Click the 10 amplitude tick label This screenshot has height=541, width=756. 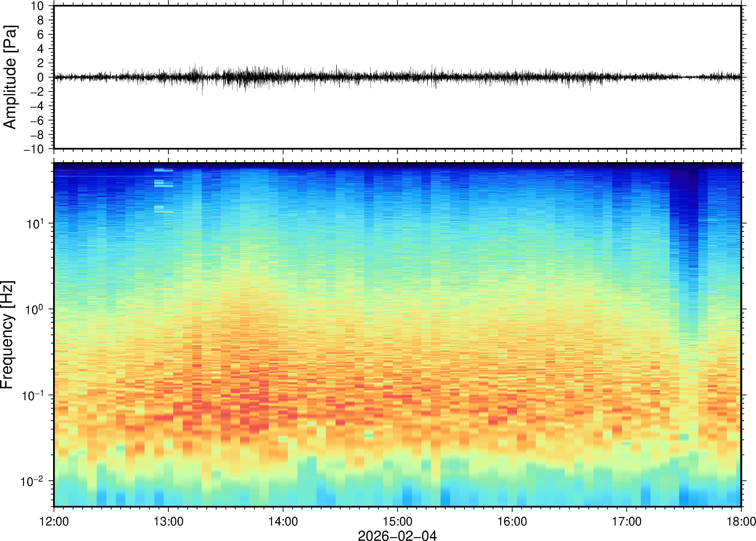pyautogui.click(x=38, y=6)
